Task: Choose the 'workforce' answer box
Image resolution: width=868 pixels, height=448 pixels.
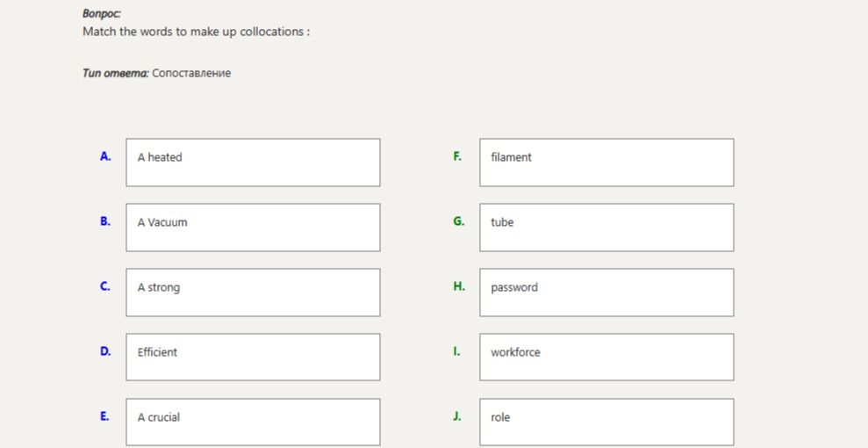Action: click(x=606, y=358)
